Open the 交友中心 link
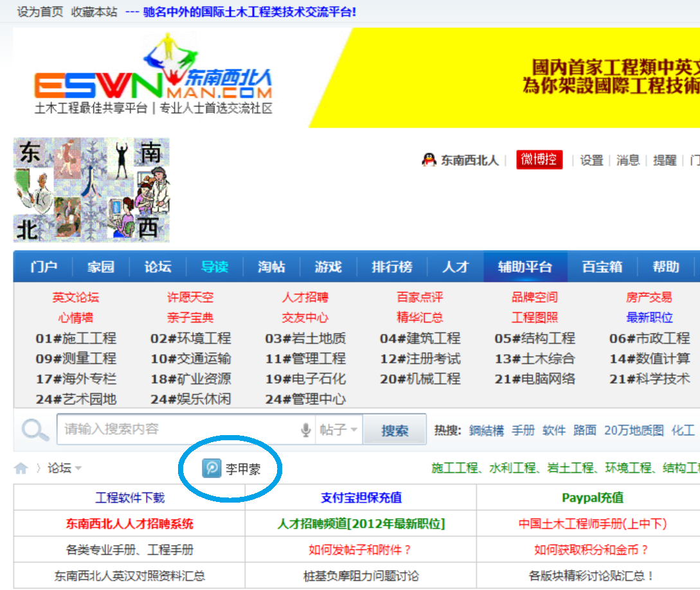 click(305, 317)
